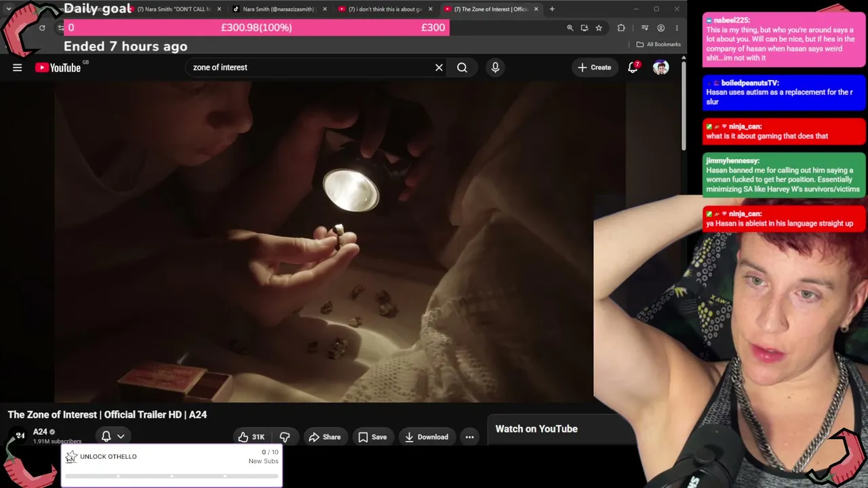Open the A24 channel name link

tap(40, 432)
